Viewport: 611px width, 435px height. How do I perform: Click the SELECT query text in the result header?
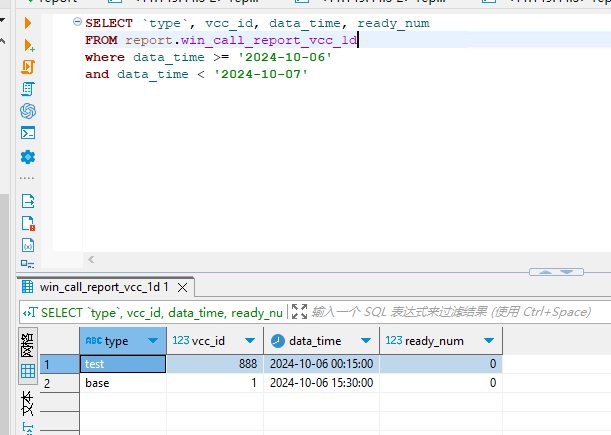162,313
